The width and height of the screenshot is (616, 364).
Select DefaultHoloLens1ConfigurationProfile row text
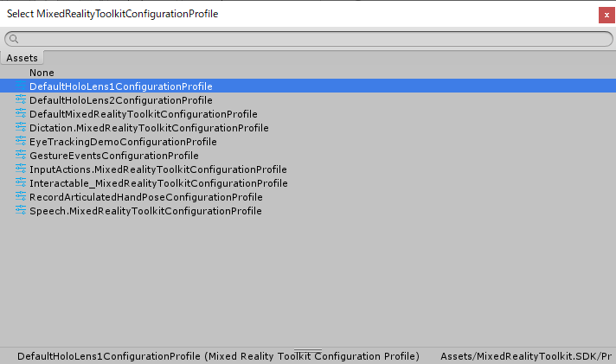pos(121,86)
